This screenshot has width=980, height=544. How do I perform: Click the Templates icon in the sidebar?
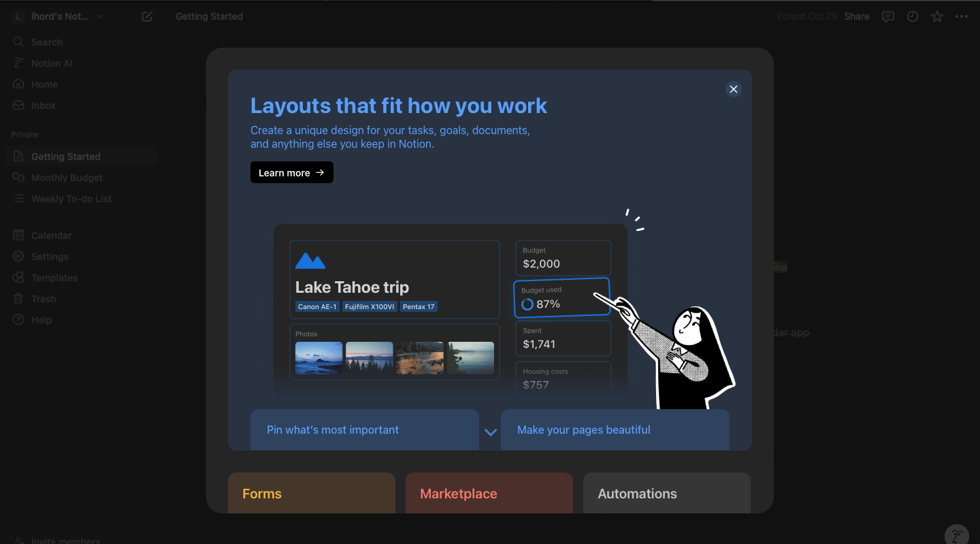coord(18,278)
